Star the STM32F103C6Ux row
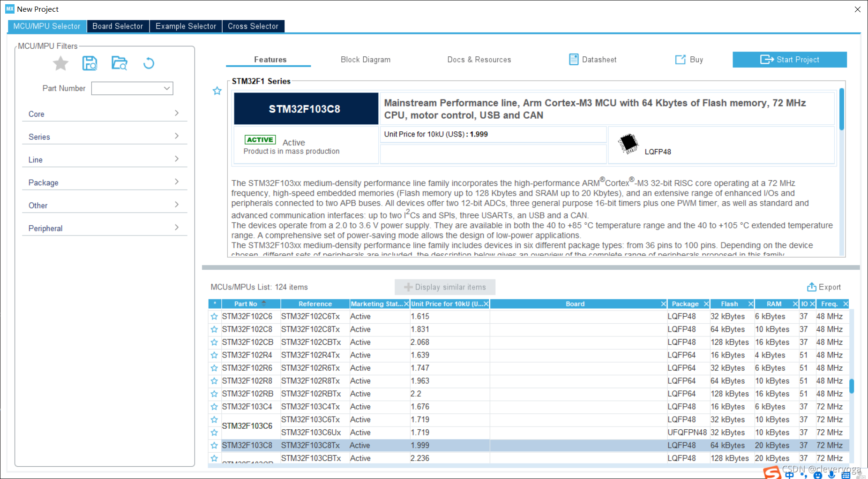Viewport: 868px width, 479px height. [214, 433]
